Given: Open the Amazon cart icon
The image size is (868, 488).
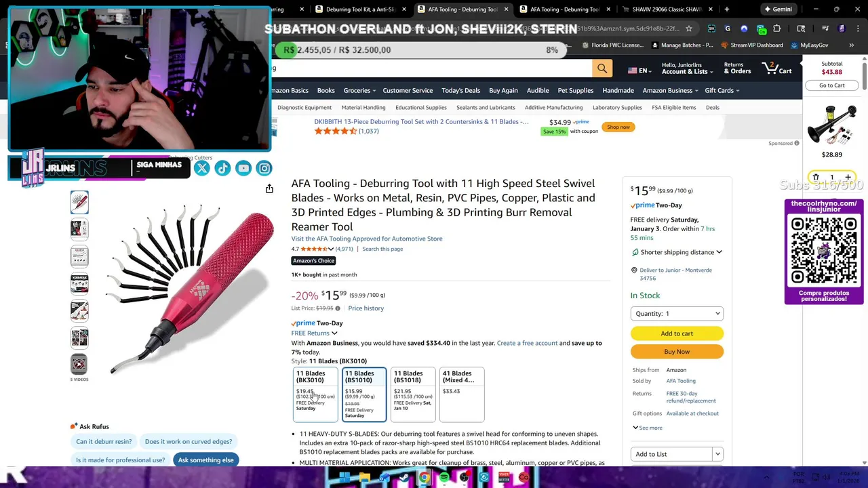Looking at the screenshot, I should 776,68.
